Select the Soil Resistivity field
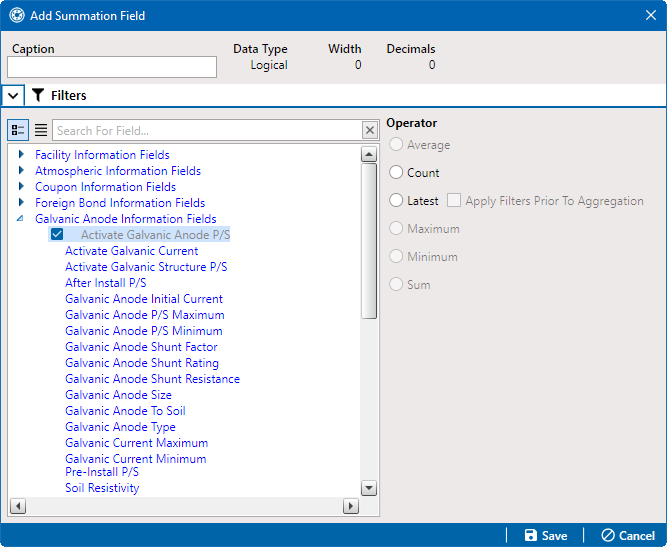 coord(102,488)
